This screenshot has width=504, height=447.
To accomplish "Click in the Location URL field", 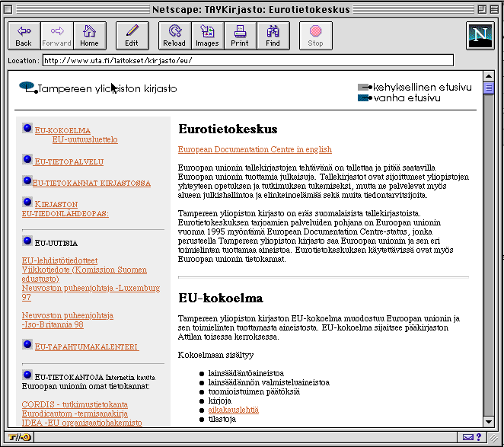I will click(x=248, y=60).
